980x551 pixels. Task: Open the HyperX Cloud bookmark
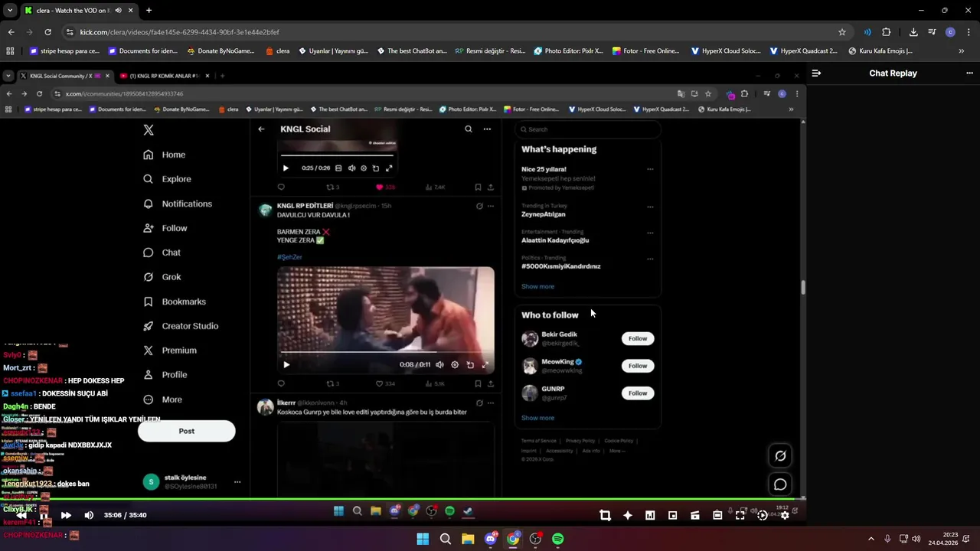pyautogui.click(x=725, y=51)
